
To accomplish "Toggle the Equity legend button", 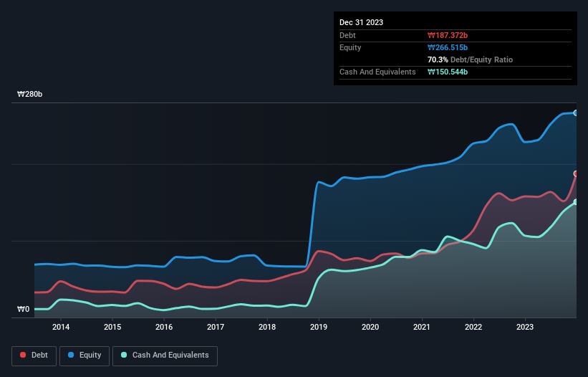I will 85,355.
